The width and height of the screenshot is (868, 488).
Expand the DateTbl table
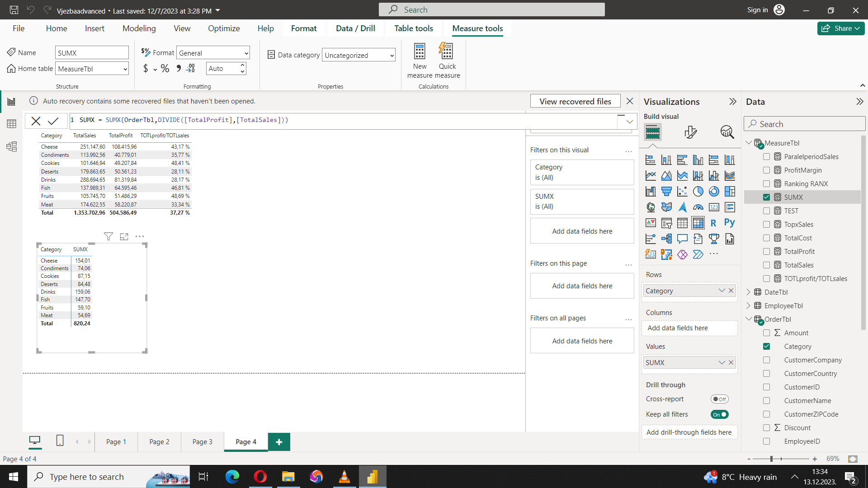tap(748, 292)
